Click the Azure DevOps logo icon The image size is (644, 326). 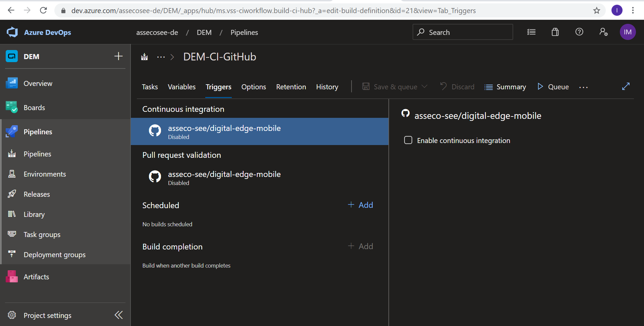[12, 32]
